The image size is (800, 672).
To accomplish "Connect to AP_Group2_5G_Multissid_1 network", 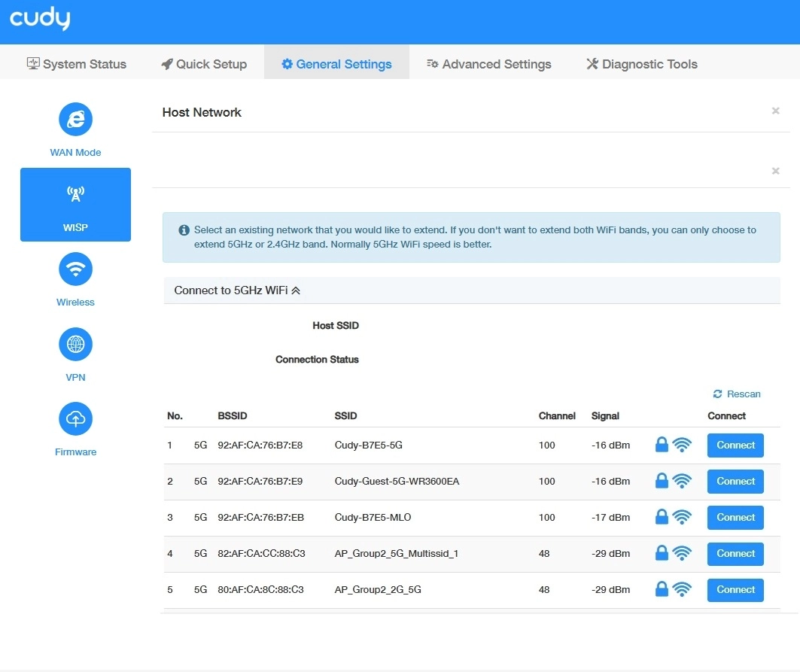I will click(x=735, y=554).
